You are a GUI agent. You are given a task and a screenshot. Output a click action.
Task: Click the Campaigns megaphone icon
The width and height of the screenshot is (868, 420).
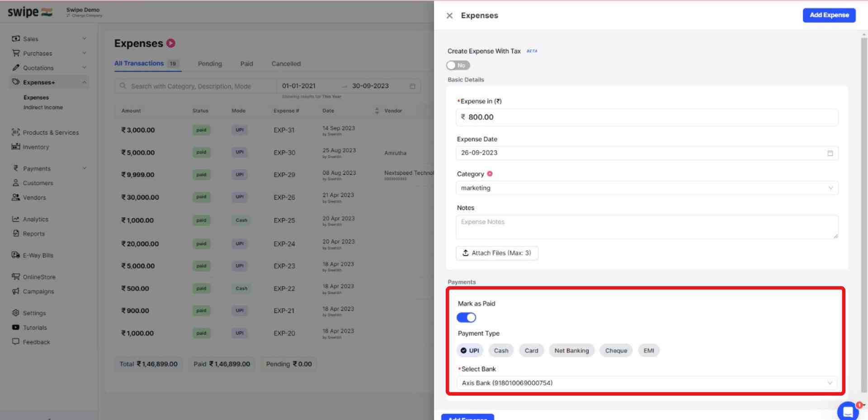pos(16,291)
